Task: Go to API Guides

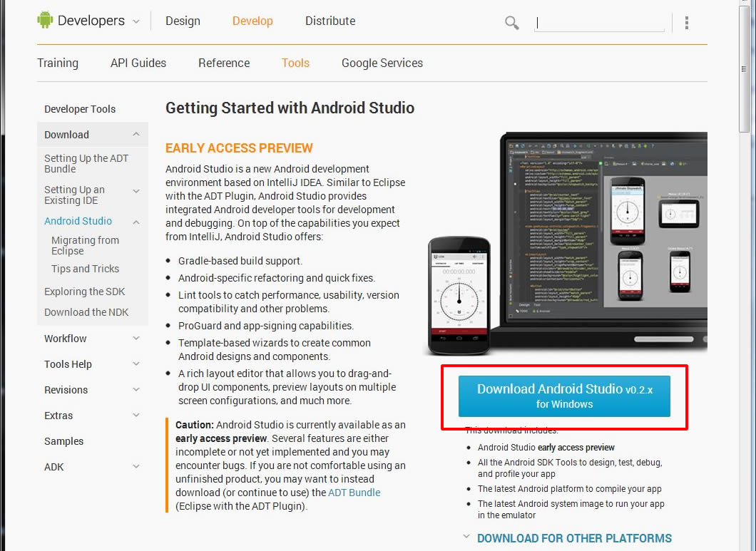Action: pos(138,63)
